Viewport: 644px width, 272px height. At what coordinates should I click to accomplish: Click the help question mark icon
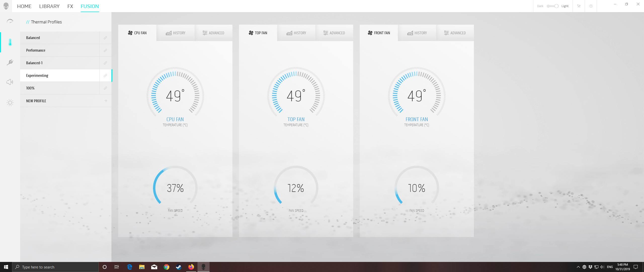pyautogui.click(x=591, y=6)
